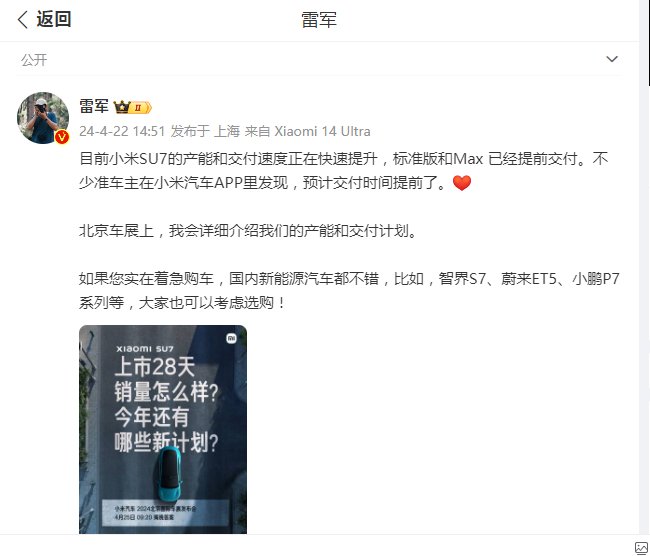Image resolution: width=650 pixels, height=556 pixels.
Task: Click the paragraph listing 智界S7 and 蔚来ET5
Action: (349, 290)
